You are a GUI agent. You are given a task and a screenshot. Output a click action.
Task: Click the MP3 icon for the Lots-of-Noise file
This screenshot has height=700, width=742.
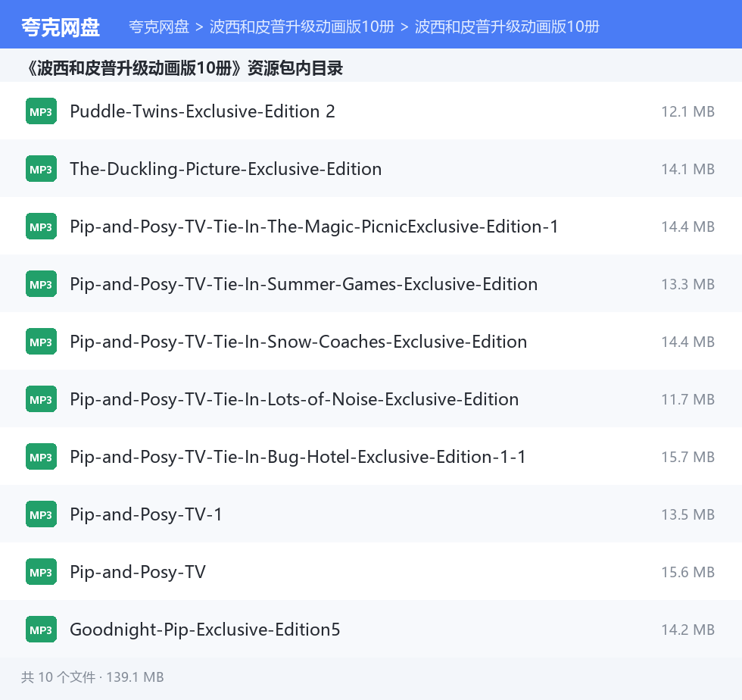[x=41, y=399]
